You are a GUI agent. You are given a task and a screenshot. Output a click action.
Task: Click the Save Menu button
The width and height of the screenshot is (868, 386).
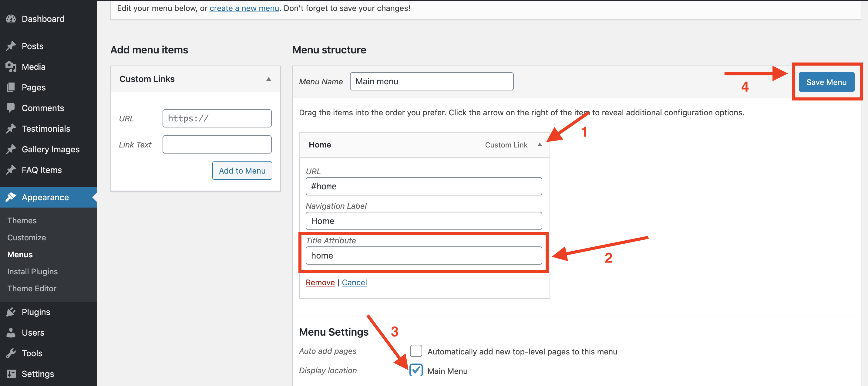pyautogui.click(x=826, y=82)
